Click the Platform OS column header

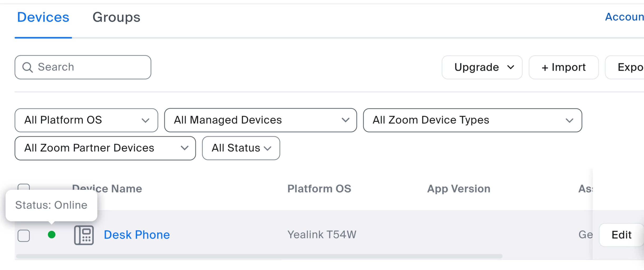point(319,189)
